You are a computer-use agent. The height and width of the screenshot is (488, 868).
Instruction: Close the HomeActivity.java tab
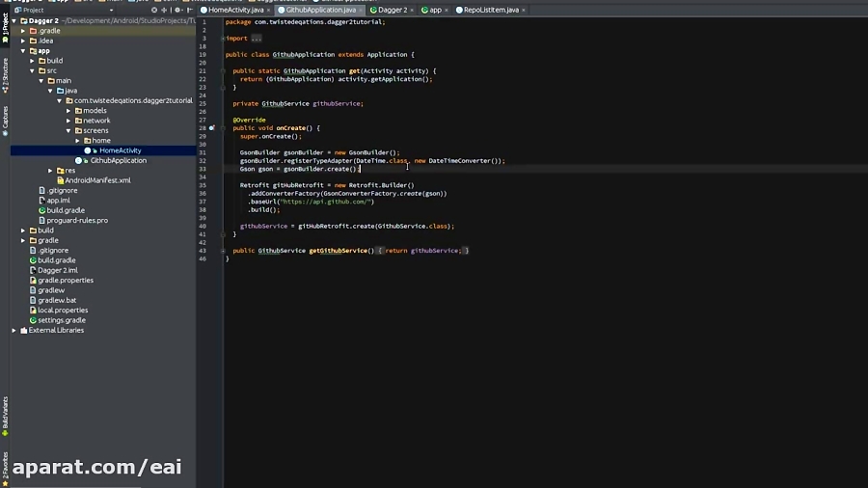coord(268,10)
